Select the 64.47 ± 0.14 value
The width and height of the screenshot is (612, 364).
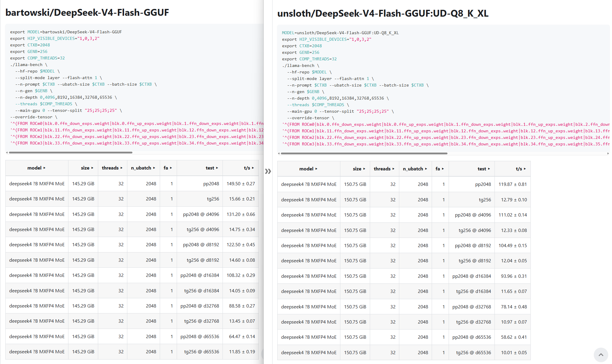click(242, 337)
